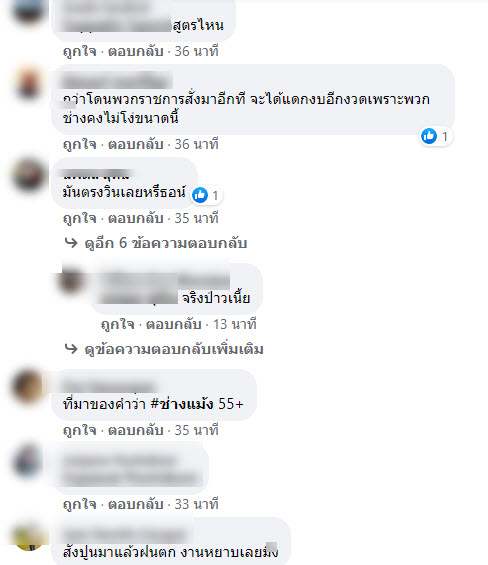This screenshot has height=565, width=488.
Task: Click the reply arrow icon next to ดูข้อความตอบกลับเพิ่มเติม
Action: click(x=71, y=349)
